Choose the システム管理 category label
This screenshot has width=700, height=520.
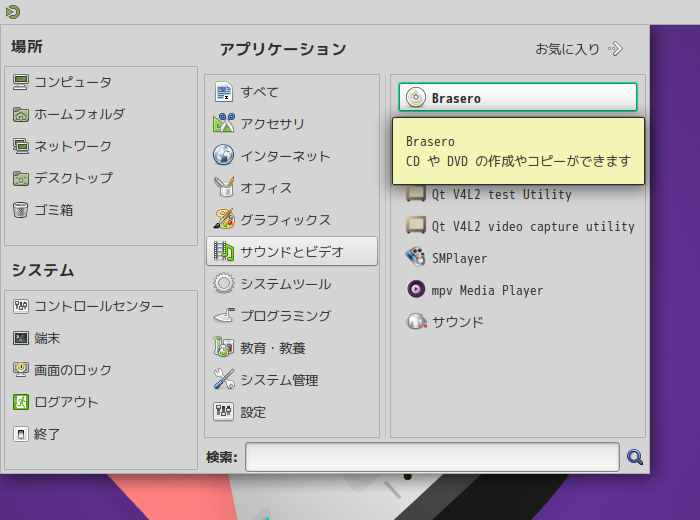point(279,380)
